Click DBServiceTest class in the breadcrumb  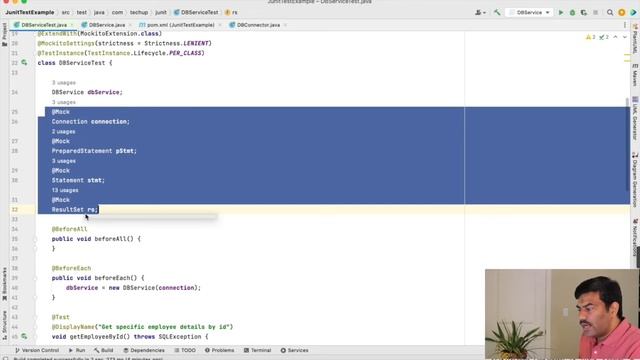pos(196,13)
